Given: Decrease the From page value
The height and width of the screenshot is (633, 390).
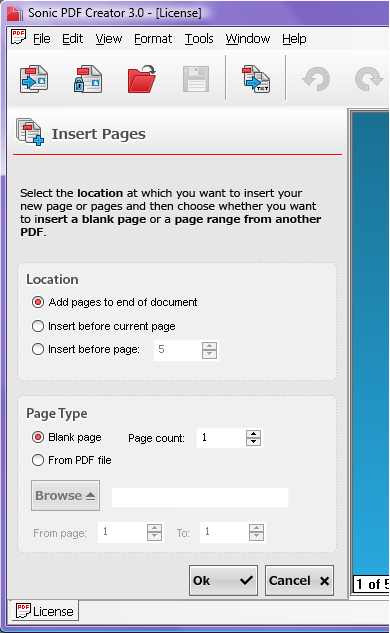Looking at the screenshot, I should click(x=155, y=537).
